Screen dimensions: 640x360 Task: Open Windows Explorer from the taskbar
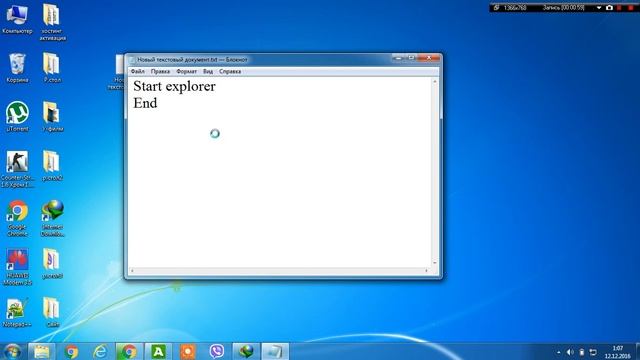click(x=41, y=351)
